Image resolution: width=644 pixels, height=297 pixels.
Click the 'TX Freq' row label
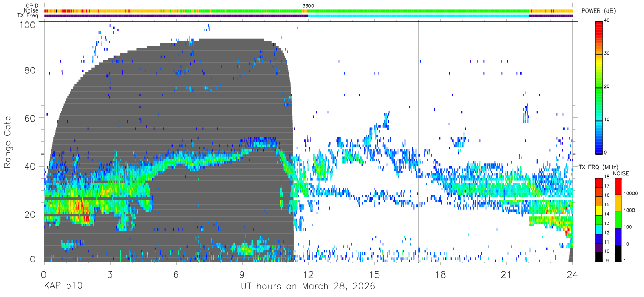(x=29, y=16)
